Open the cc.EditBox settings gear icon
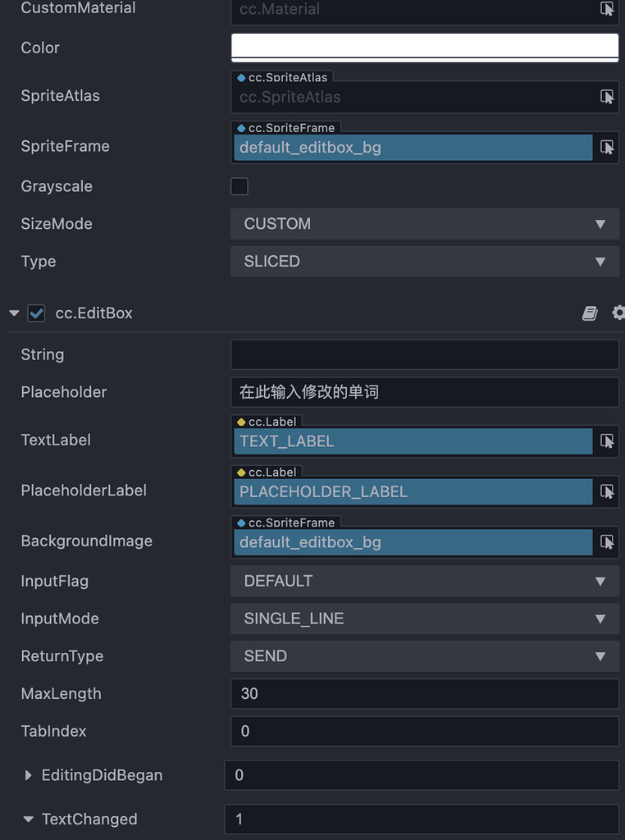The width and height of the screenshot is (625, 840). (618, 313)
